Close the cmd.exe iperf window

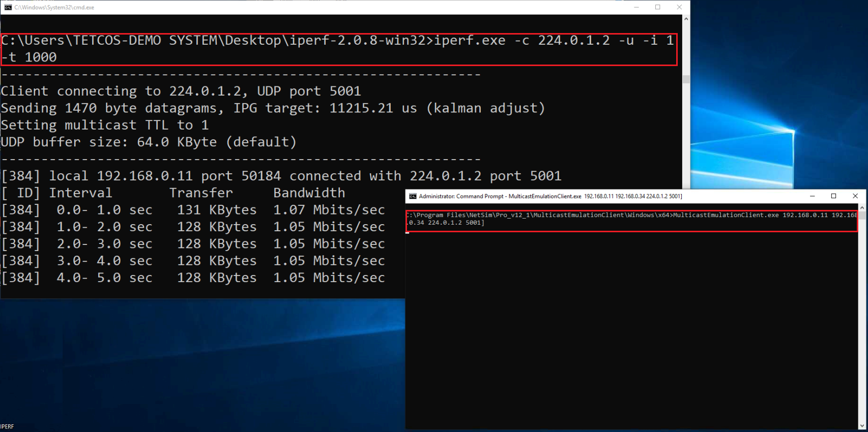pyautogui.click(x=679, y=7)
